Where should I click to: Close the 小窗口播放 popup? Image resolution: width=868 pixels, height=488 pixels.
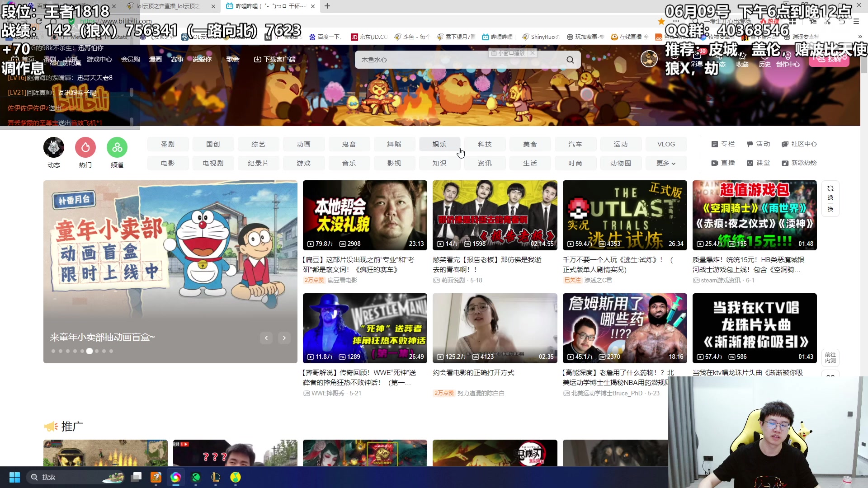click(x=533, y=53)
